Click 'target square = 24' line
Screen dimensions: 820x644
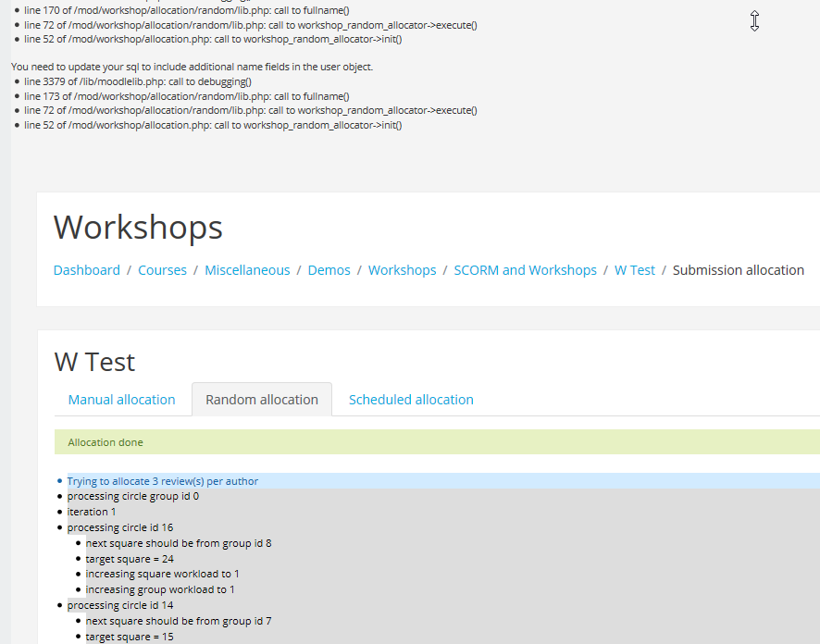[130, 559]
